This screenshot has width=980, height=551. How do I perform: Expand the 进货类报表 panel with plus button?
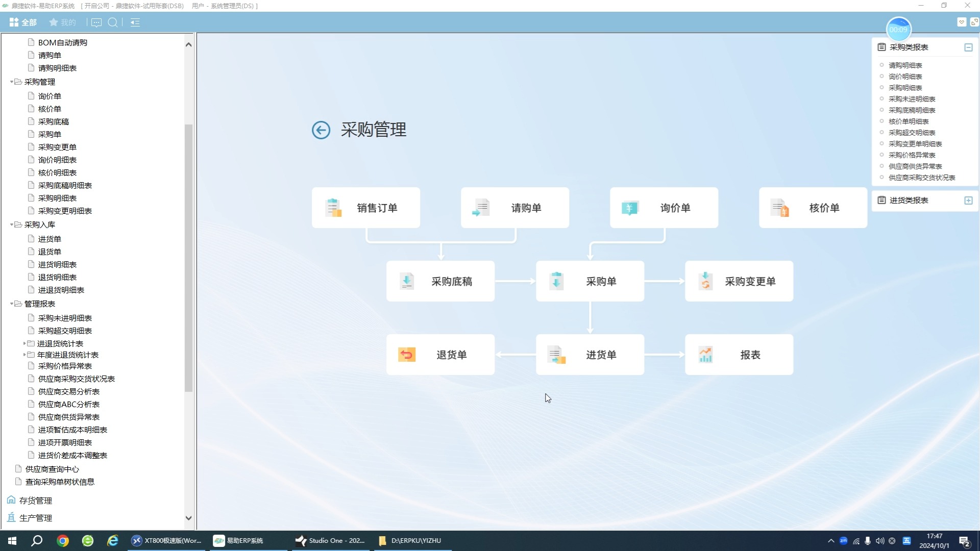969,200
